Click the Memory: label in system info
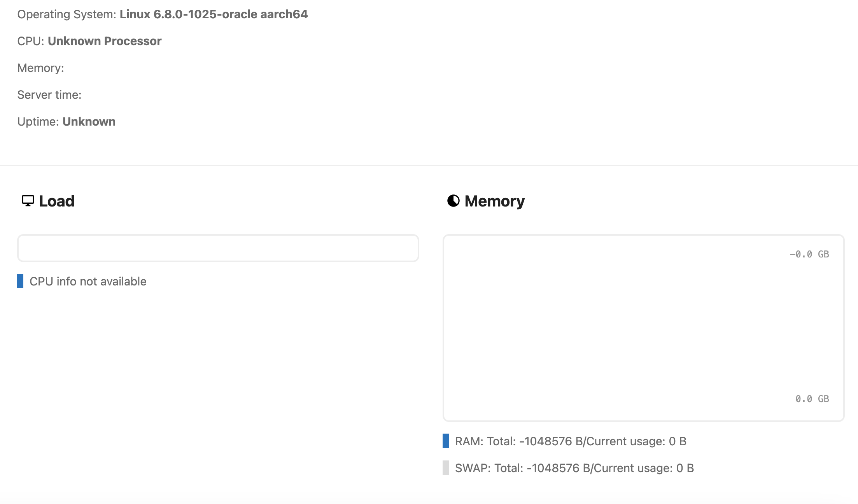This screenshot has height=504, width=858. click(x=41, y=68)
